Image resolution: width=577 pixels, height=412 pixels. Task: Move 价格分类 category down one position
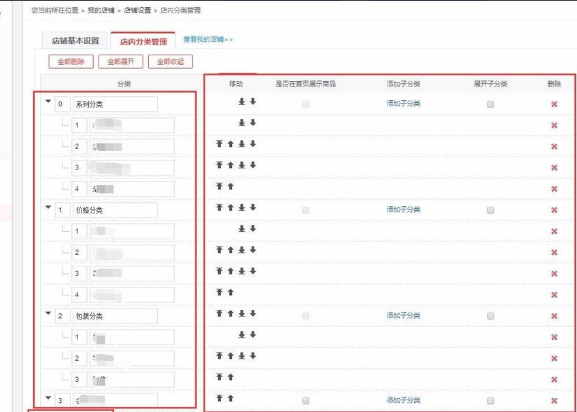click(253, 207)
